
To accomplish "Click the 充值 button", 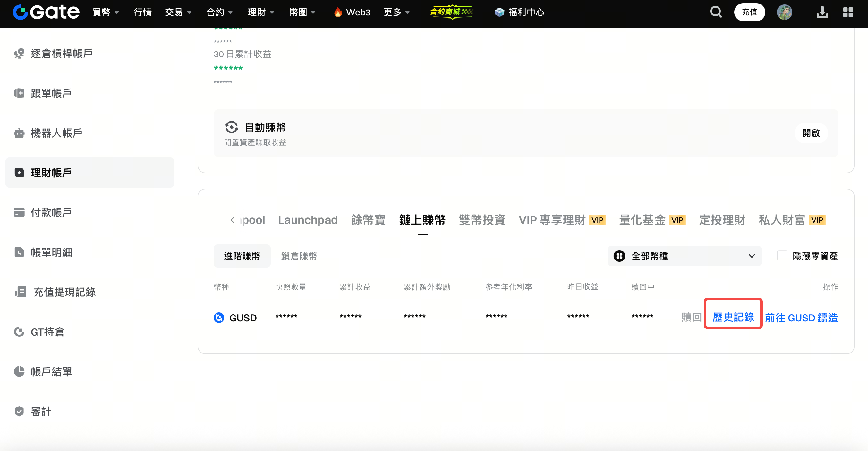I will 749,12.
